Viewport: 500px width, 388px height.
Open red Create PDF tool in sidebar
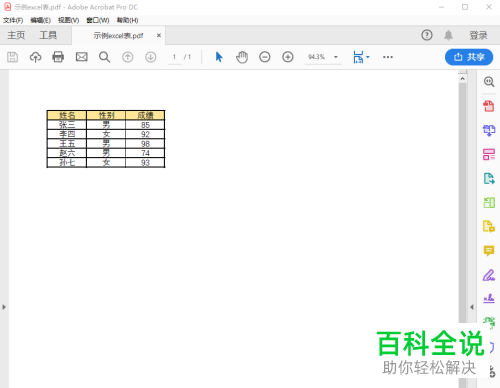[x=489, y=106]
